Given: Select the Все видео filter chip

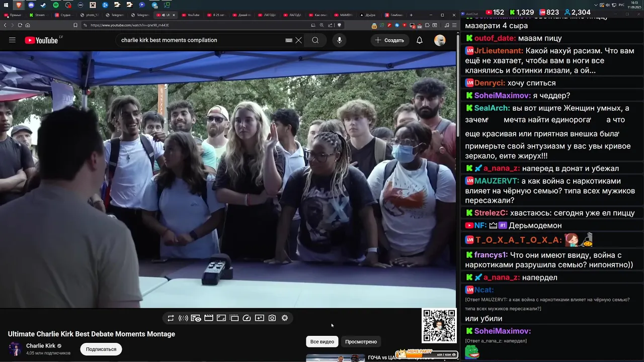Looking at the screenshot, I should tap(322, 342).
